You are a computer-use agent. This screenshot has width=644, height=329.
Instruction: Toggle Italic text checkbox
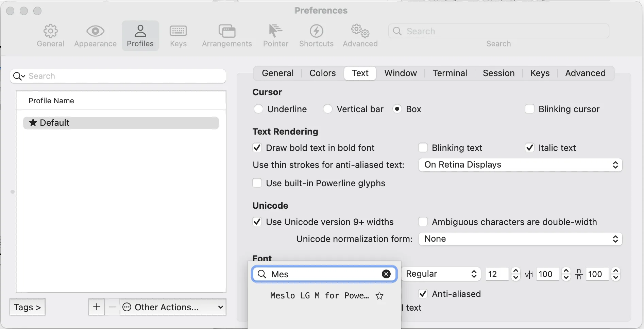530,148
